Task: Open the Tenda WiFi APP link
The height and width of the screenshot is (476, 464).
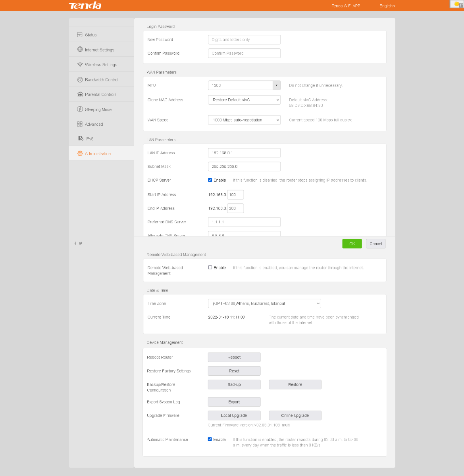Action: (346, 6)
